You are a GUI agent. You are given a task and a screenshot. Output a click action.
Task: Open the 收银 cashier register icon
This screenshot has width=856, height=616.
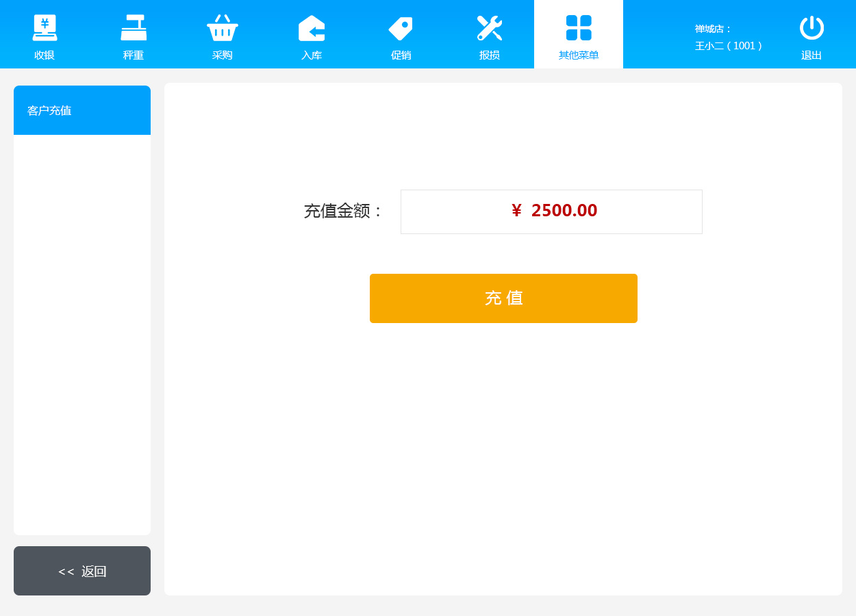pyautogui.click(x=45, y=27)
